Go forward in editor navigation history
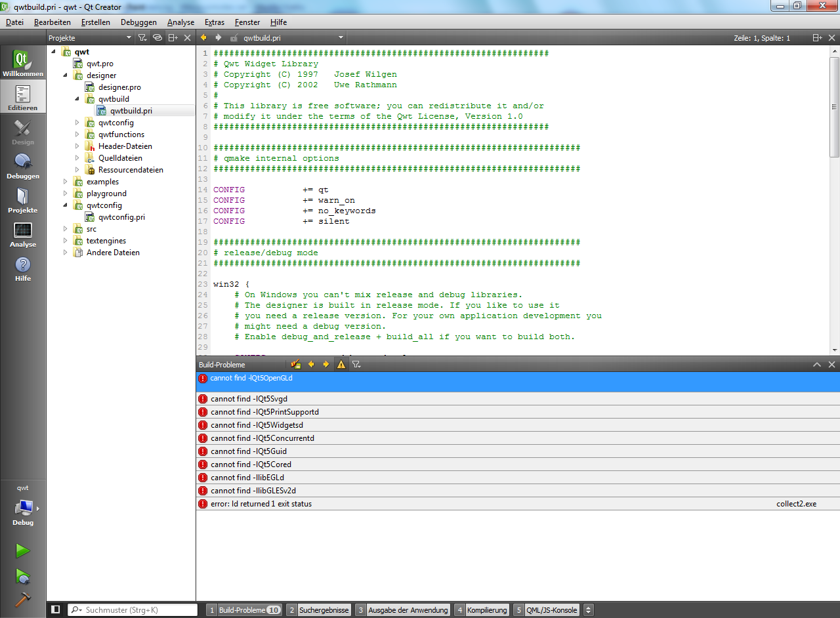 point(219,38)
